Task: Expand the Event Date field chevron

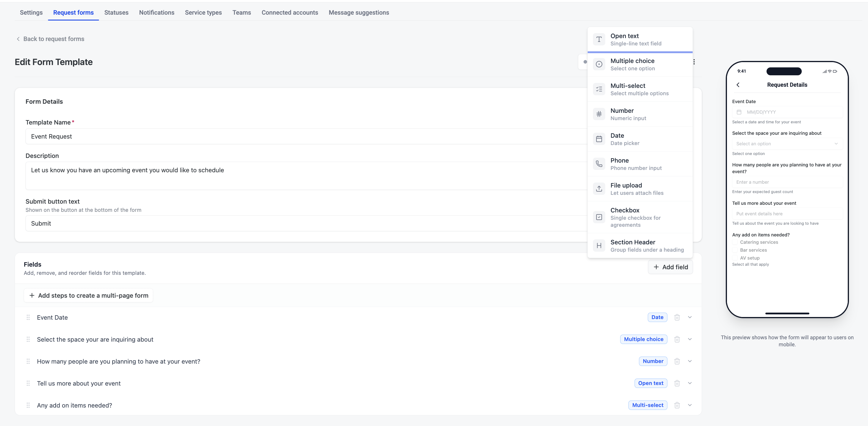Action: (690, 317)
